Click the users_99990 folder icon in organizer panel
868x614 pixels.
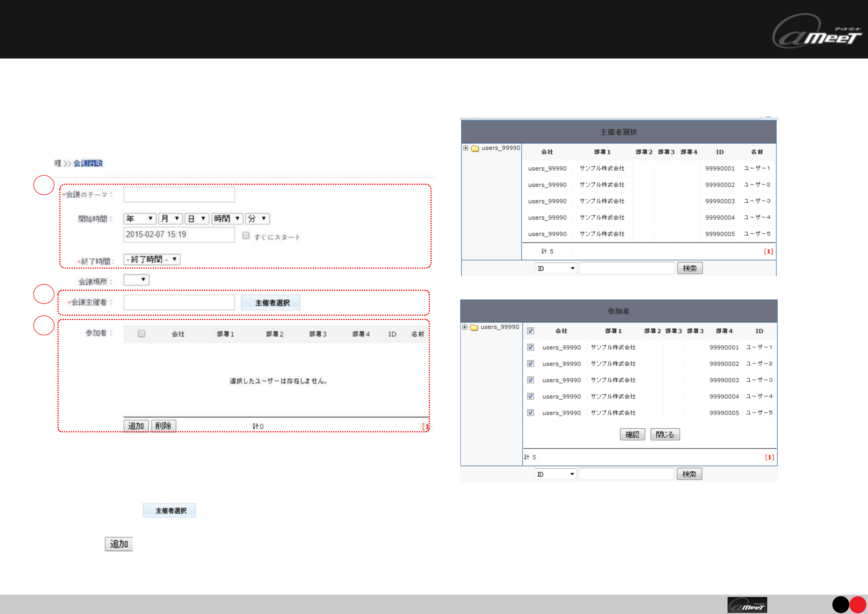pyautogui.click(x=475, y=148)
